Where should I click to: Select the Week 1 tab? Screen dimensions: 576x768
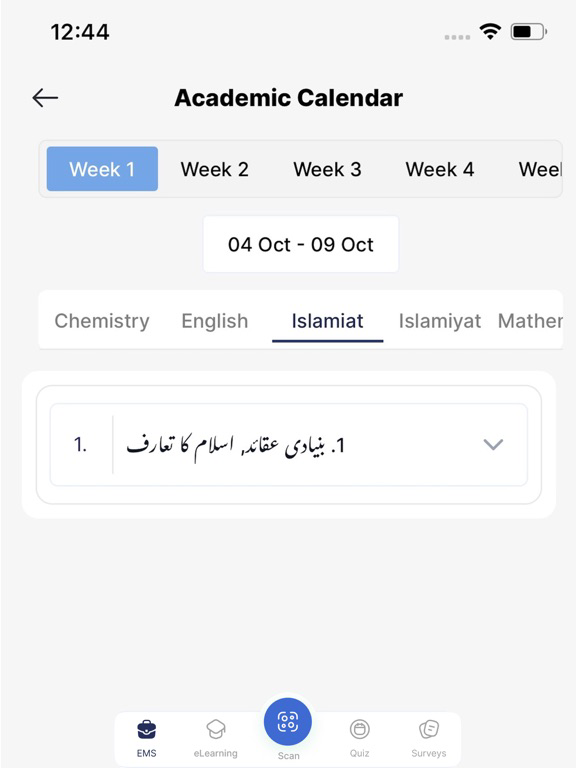pyautogui.click(x=102, y=169)
